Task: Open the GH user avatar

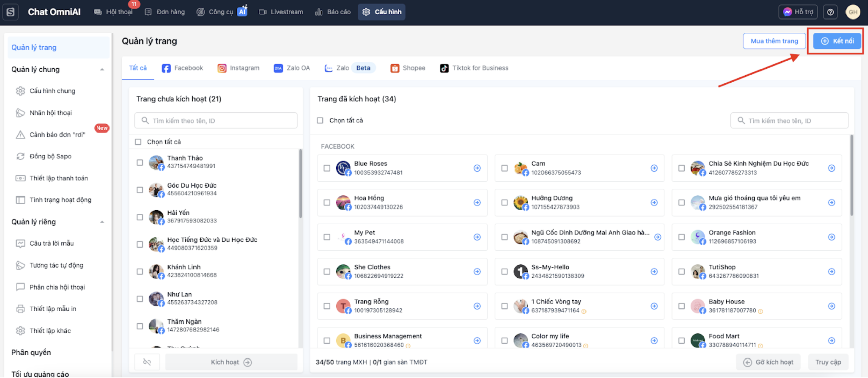Action: tap(853, 12)
